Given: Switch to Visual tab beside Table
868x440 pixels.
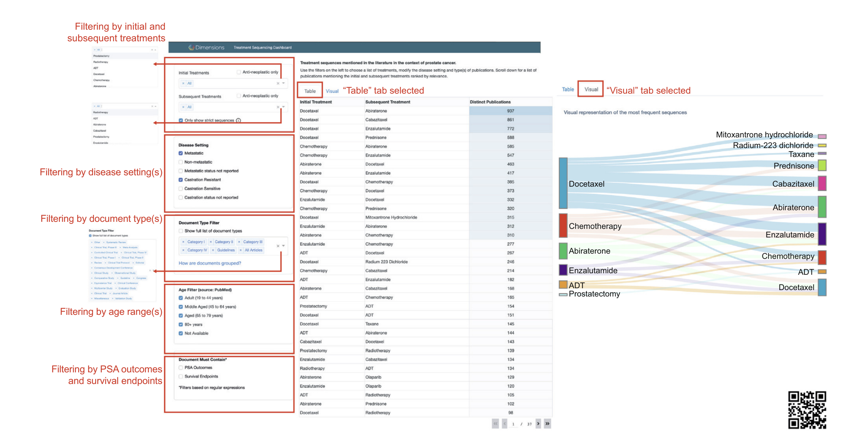Looking at the screenshot, I should pos(332,91).
